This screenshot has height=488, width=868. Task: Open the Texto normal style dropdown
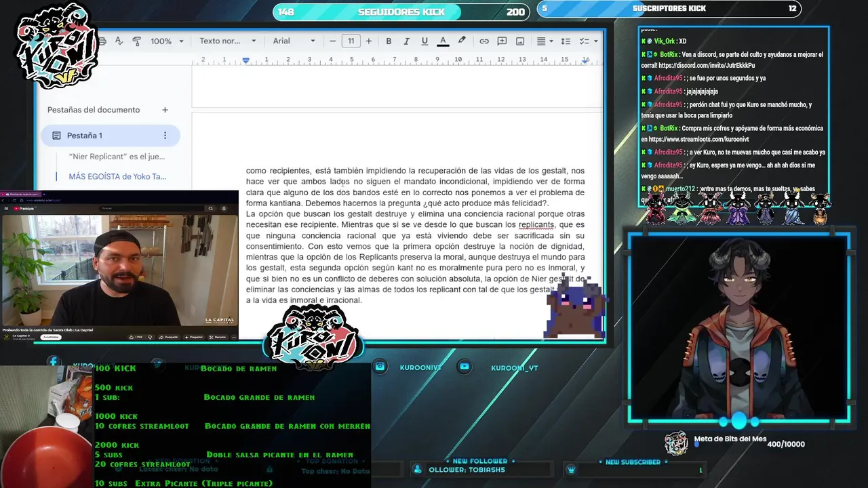coord(228,41)
